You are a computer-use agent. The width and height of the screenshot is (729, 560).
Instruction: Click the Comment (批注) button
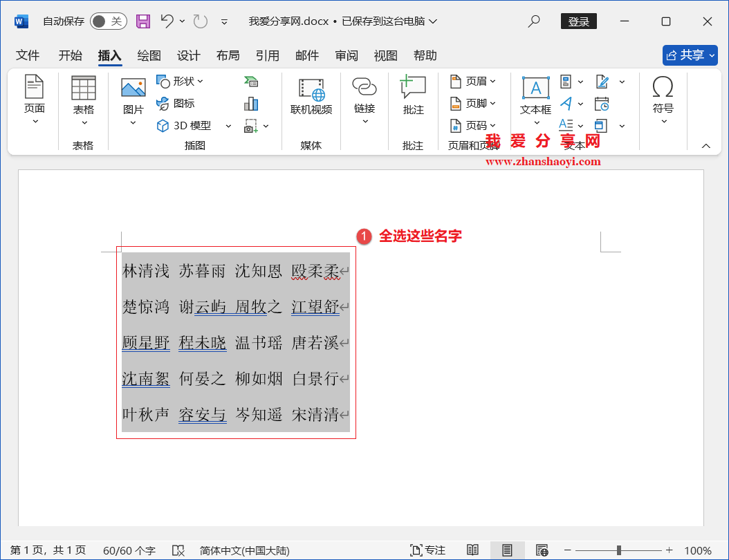(x=413, y=95)
